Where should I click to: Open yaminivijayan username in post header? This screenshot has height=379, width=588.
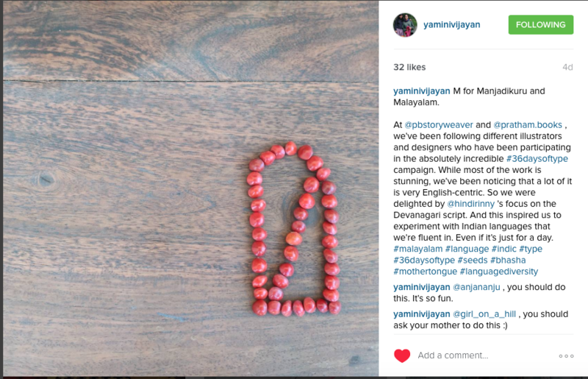point(451,25)
